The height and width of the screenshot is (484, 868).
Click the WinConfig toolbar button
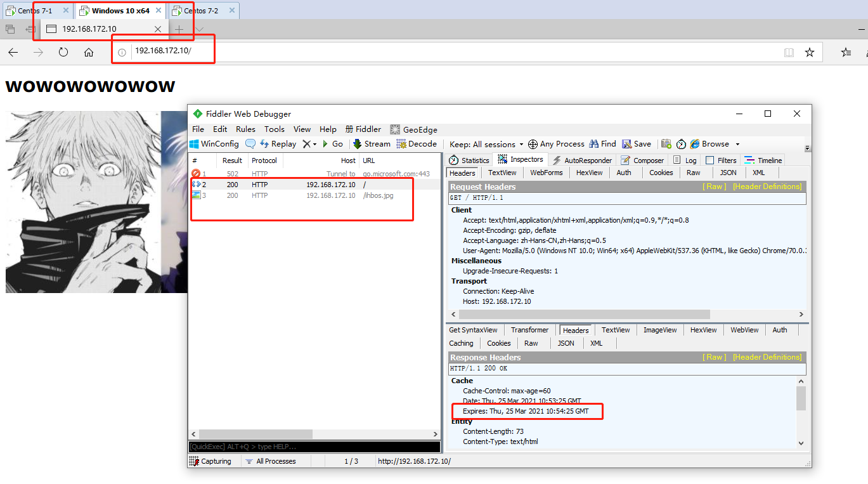click(x=214, y=144)
